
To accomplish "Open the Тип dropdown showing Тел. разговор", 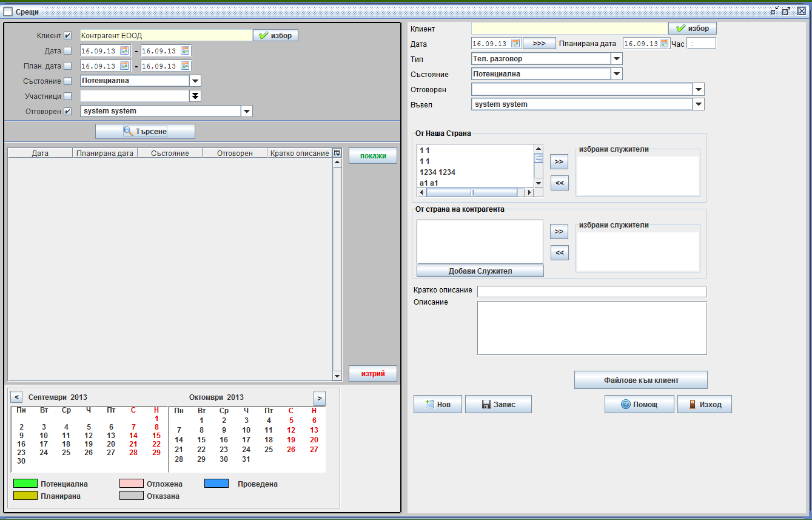I will click(617, 59).
